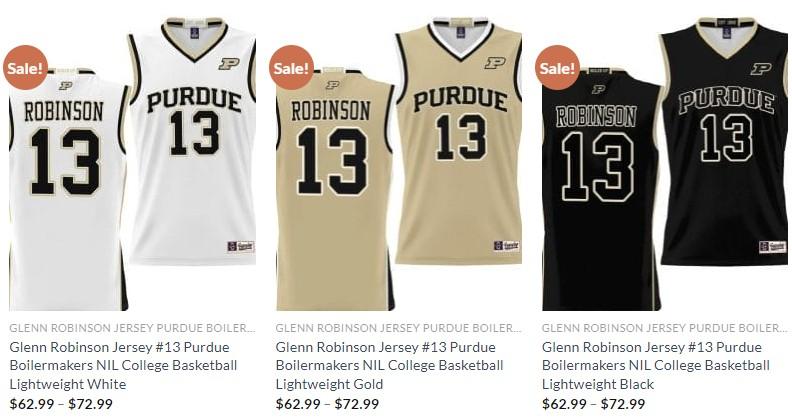Open the white Purdue #13 jersey front image
This screenshot has height=420, width=792.
(x=192, y=141)
